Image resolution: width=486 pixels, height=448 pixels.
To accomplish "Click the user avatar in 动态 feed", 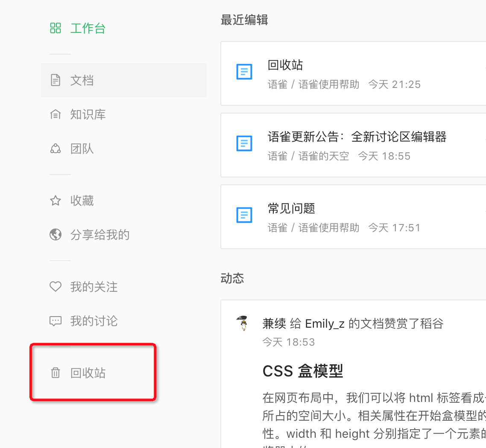I will (x=243, y=323).
